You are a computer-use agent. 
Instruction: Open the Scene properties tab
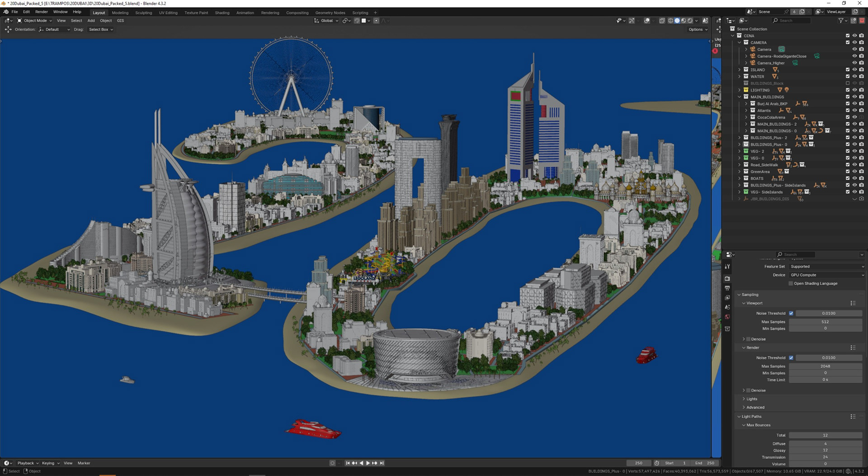[727, 307]
